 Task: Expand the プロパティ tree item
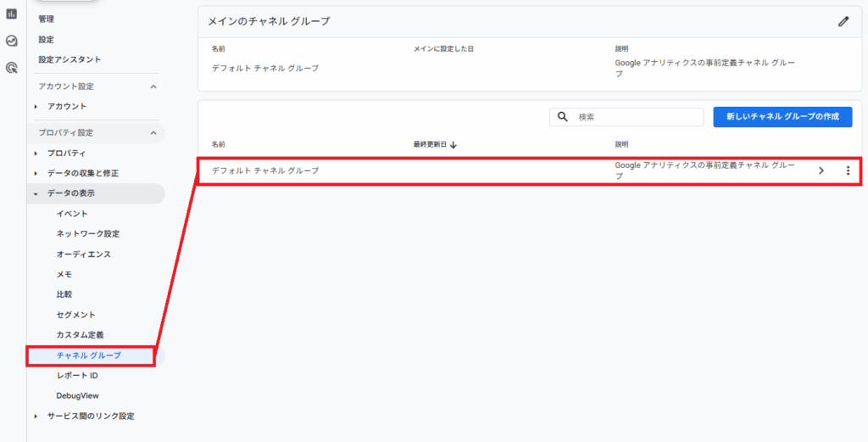click(x=36, y=153)
